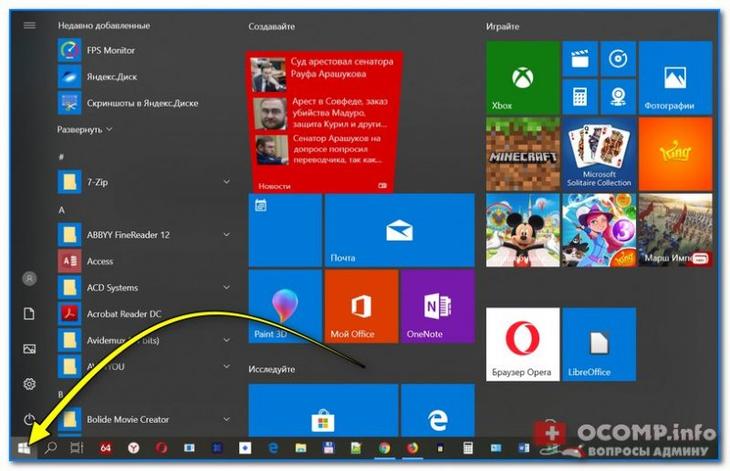The height and width of the screenshot is (471, 730).
Task: Open the Новости news tile
Action: click(323, 121)
